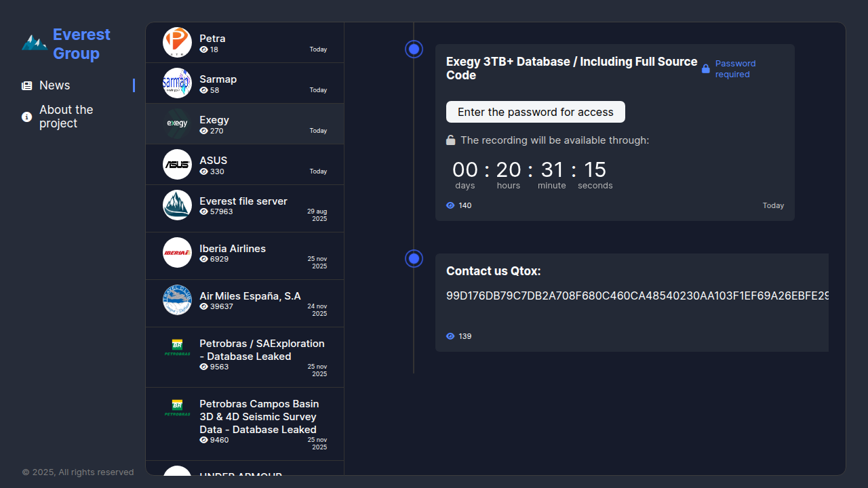Click the newspaper icon beside News
Screen dimensions: 868x488
coord(27,86)
